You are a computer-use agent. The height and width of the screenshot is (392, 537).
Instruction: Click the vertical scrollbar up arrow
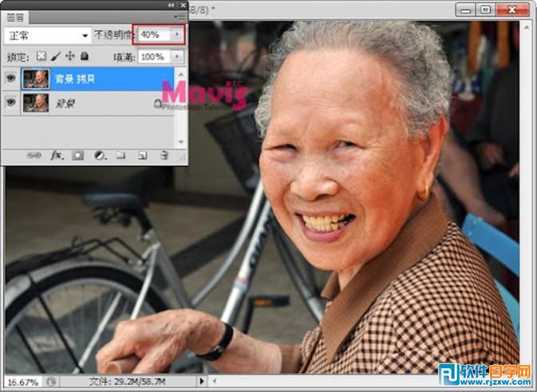point(525,26)
